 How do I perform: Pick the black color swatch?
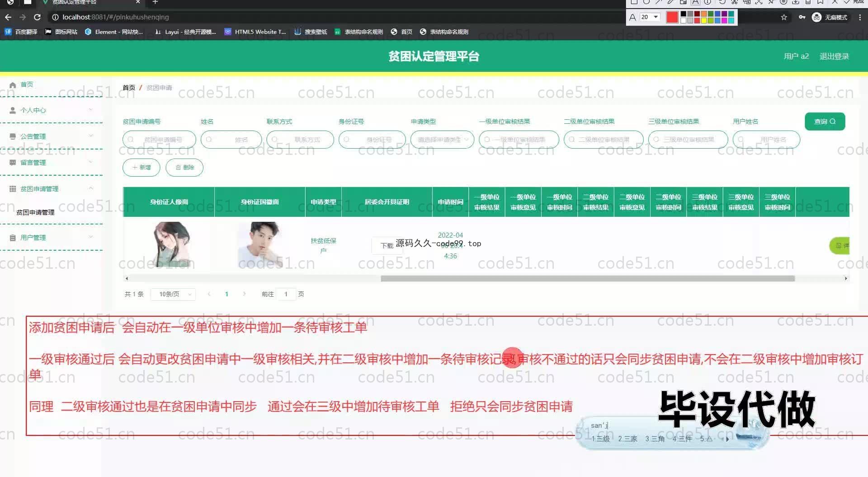pyautogui.click(x=684, y=14)
